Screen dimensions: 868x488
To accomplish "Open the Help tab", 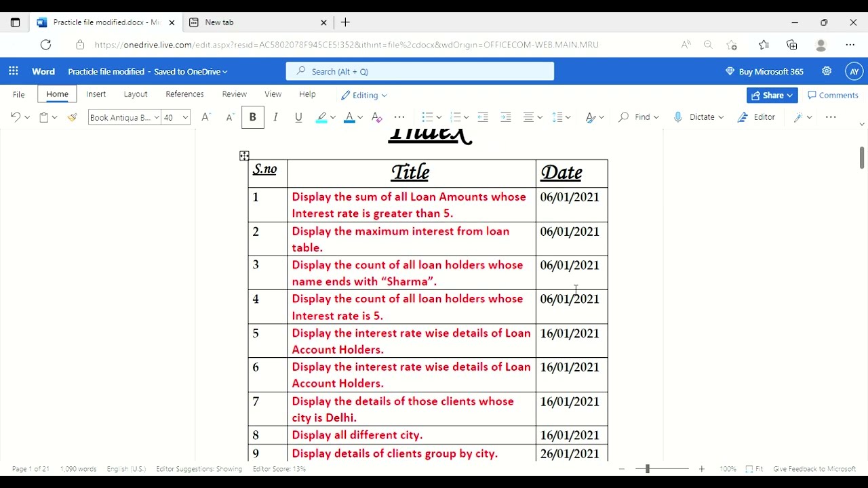I will tap(307, 94).
